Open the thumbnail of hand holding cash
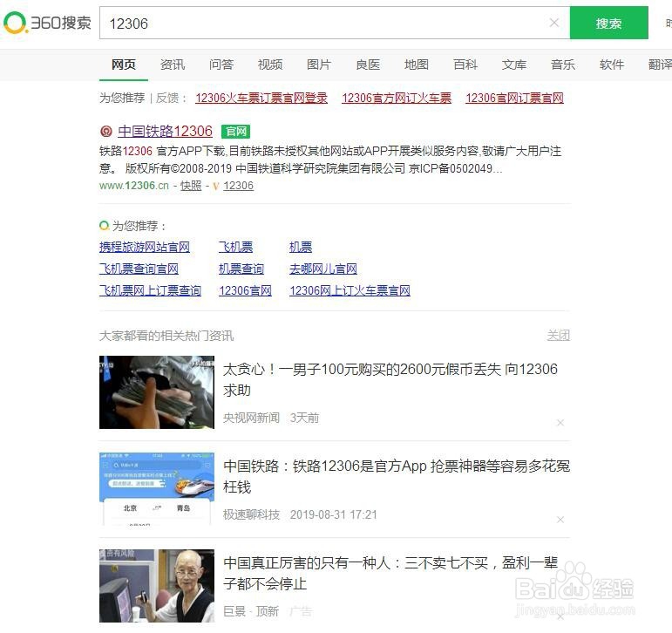672x633 pixels. 157,392
